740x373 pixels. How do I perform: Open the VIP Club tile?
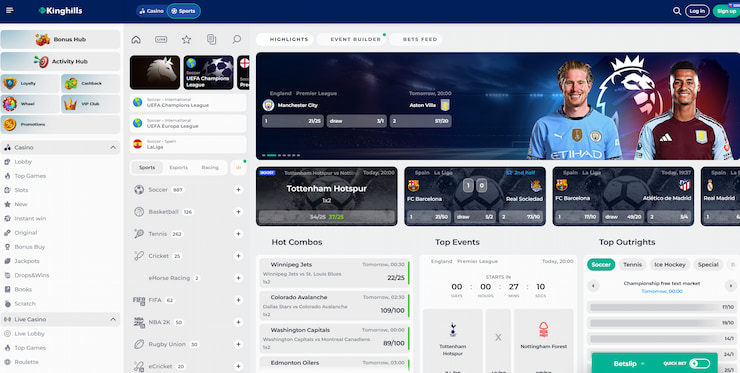90,104
